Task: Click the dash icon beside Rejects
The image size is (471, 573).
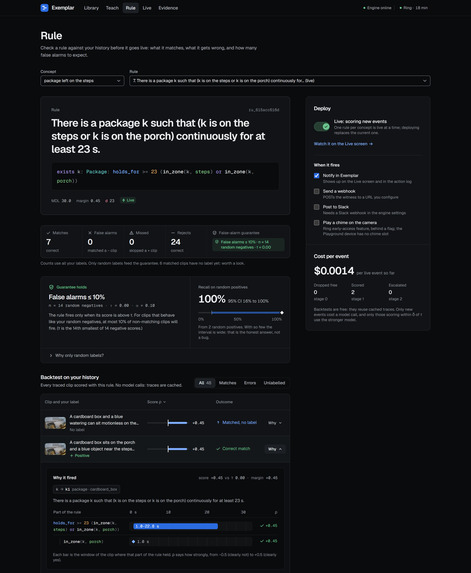Action: tap(173, 233)
